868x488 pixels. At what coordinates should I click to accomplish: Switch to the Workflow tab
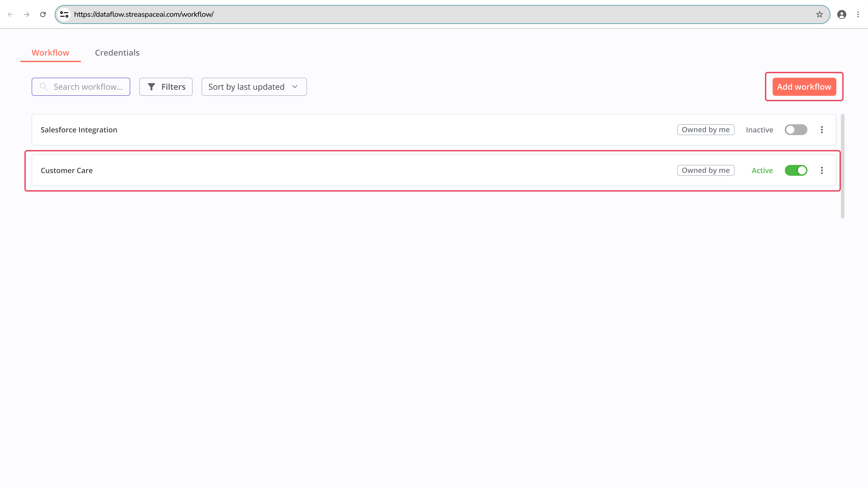coord(50,53)
